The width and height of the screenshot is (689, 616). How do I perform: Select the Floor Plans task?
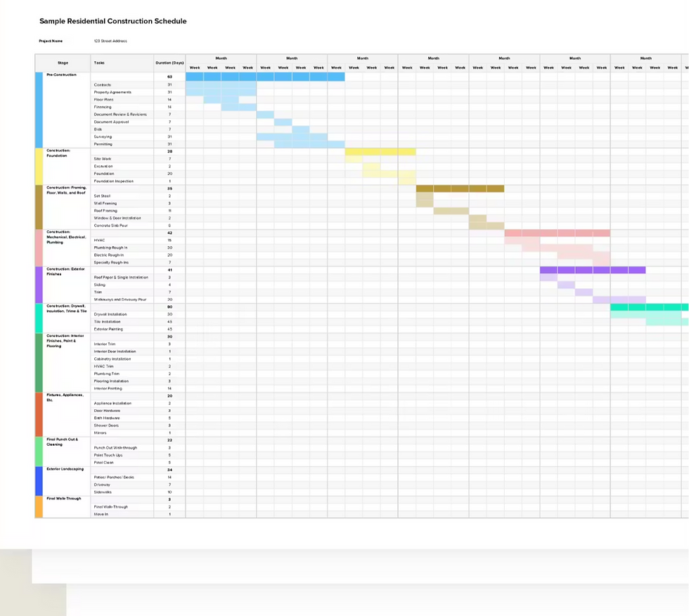click(104, 100)
